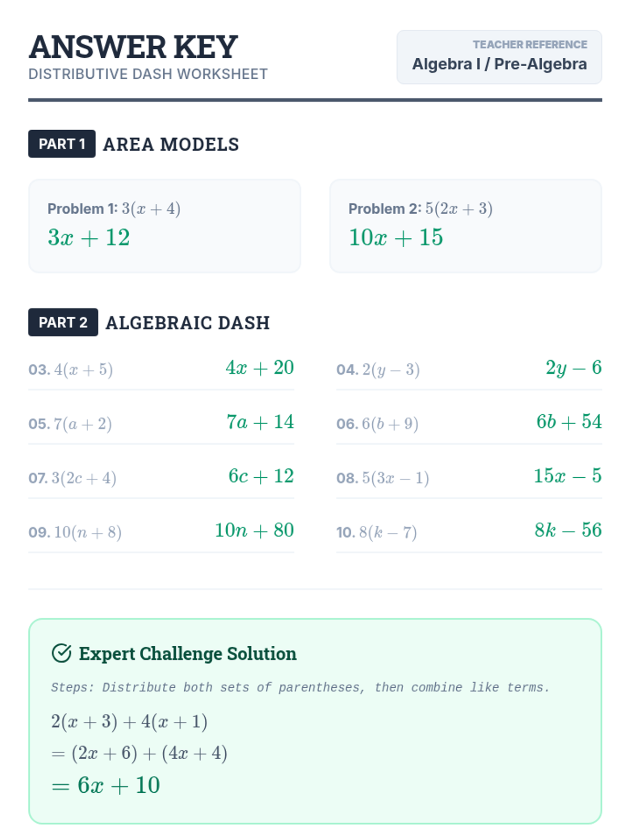The width and height of the screenshot is (630, 840).
Task: Click the checkmark icon beside Expert Challenge Solution
Action: point(61,653)
